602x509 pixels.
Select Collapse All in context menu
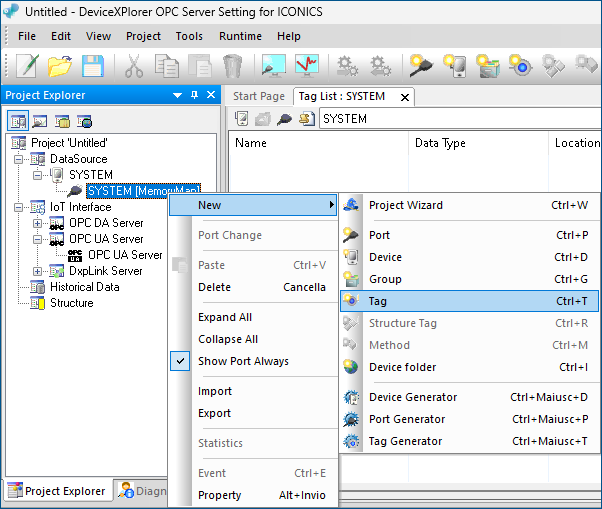253,339
